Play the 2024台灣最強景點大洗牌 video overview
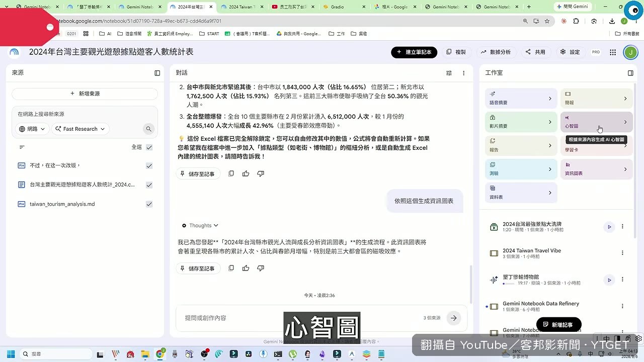 (x=609, y=227)
